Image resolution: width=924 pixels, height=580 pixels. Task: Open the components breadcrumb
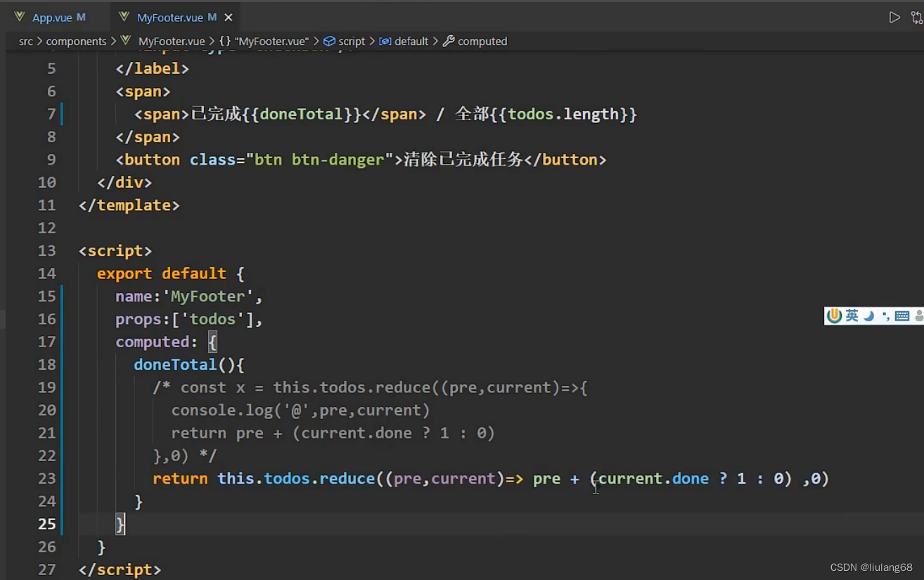click(x=76, y=41)
